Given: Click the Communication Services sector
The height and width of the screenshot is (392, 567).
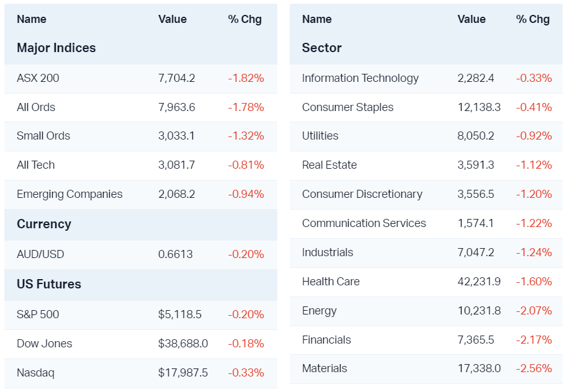Looking at the screenshot, I should (x=364, y=223).
